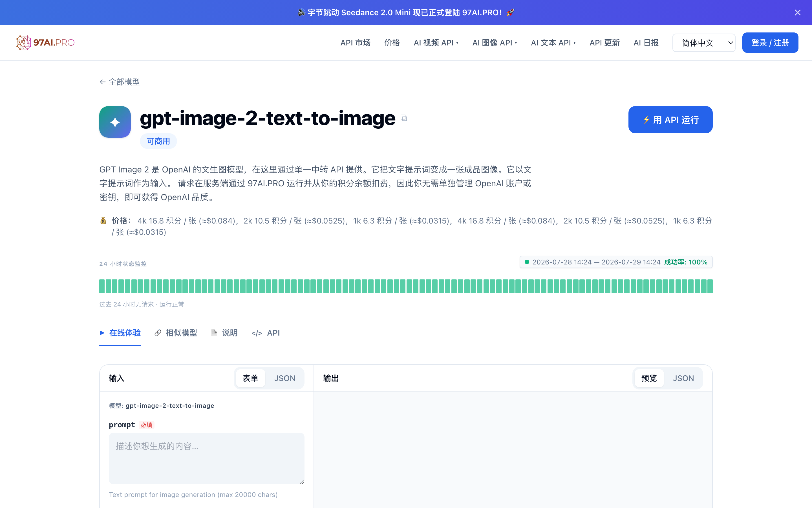Open API 更新 page

[605, 43]
